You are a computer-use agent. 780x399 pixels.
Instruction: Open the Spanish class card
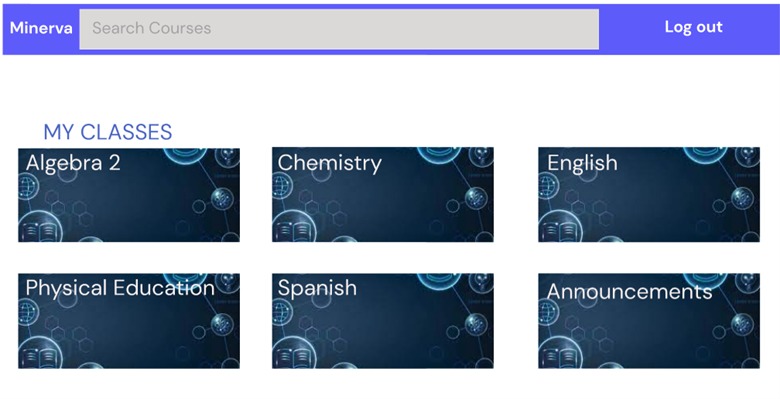click(383, 321)
